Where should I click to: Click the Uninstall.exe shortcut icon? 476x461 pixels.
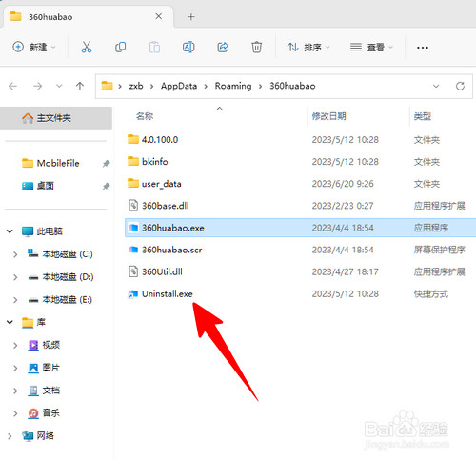pos(133,294)
